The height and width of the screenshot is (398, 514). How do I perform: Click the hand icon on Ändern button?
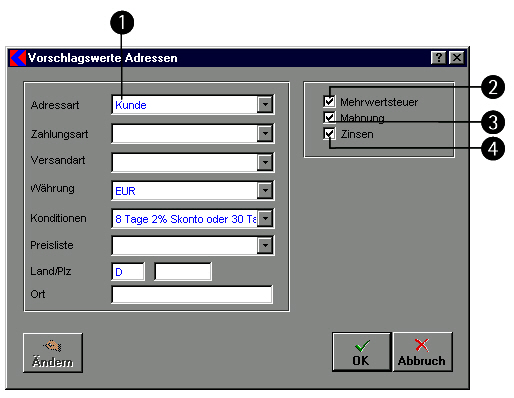[x=53, y=346]
